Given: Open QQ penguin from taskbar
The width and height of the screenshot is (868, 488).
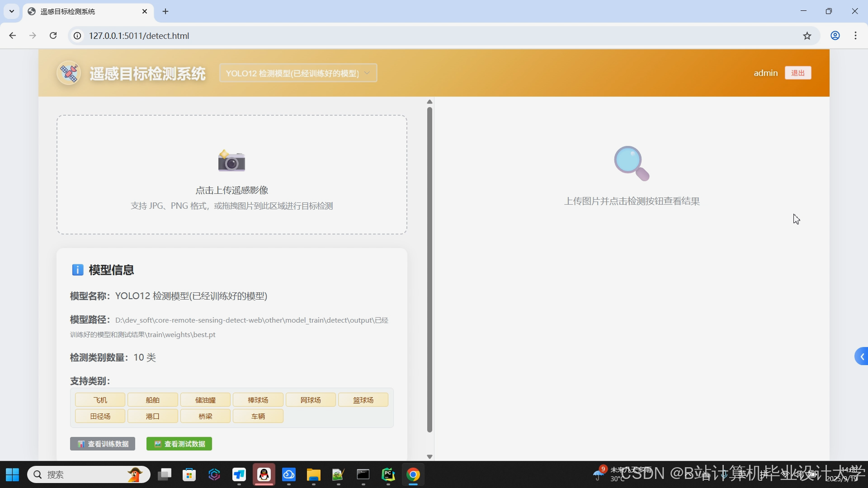Looking at the screenshot, I should [x=264, y=474].
